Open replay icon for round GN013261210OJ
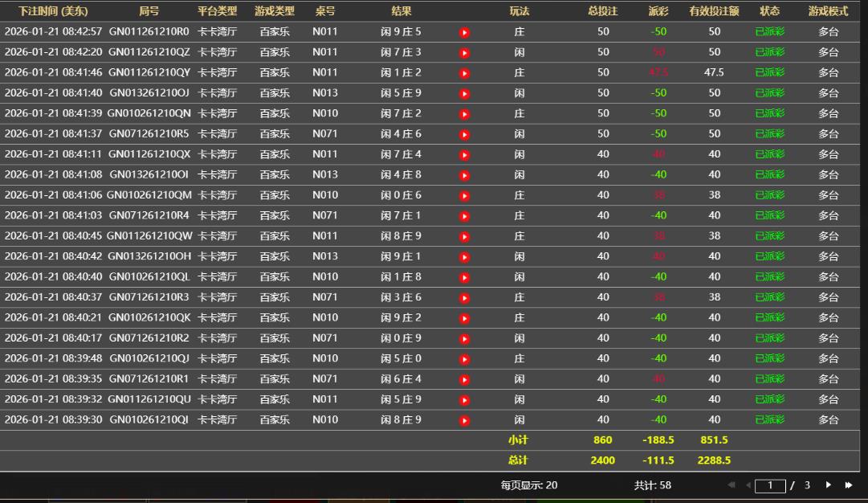This screenshot has height=503, width=868. click(x=464, y=94)
